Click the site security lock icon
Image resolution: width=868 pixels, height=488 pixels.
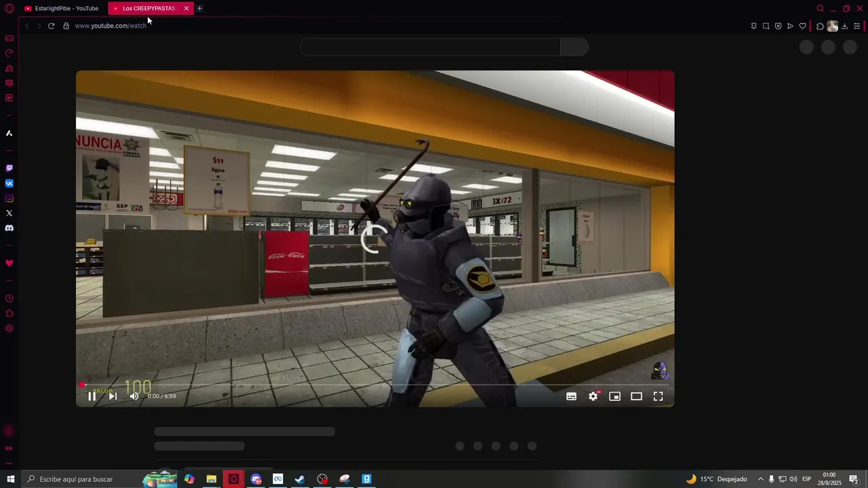(x=66, y=26)
